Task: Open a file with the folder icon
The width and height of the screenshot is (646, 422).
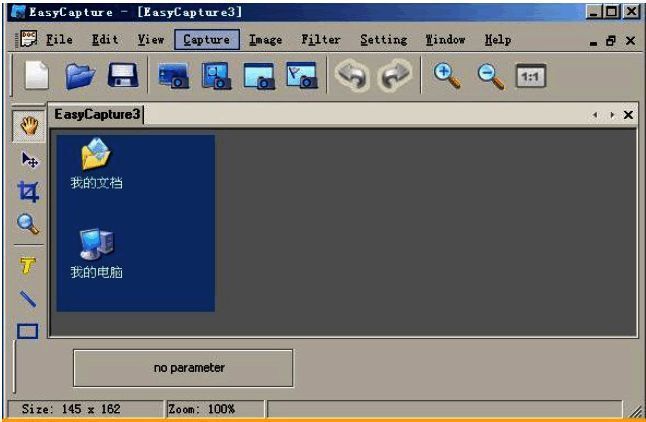Action: tap(80, 77)
